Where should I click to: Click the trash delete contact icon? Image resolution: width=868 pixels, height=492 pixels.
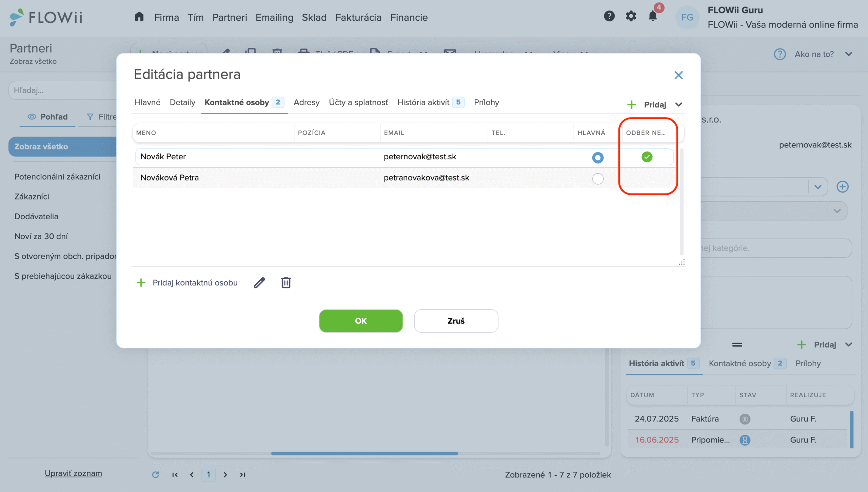pyautogui.click(x=286, y=283)
